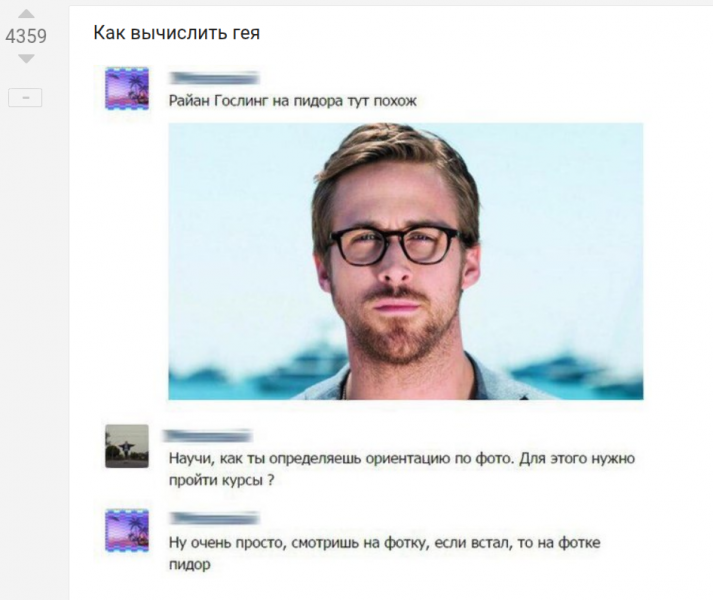
Task: Select the last comment beginning 'Ну очень просто'
Action: click(x=385, y=553)
